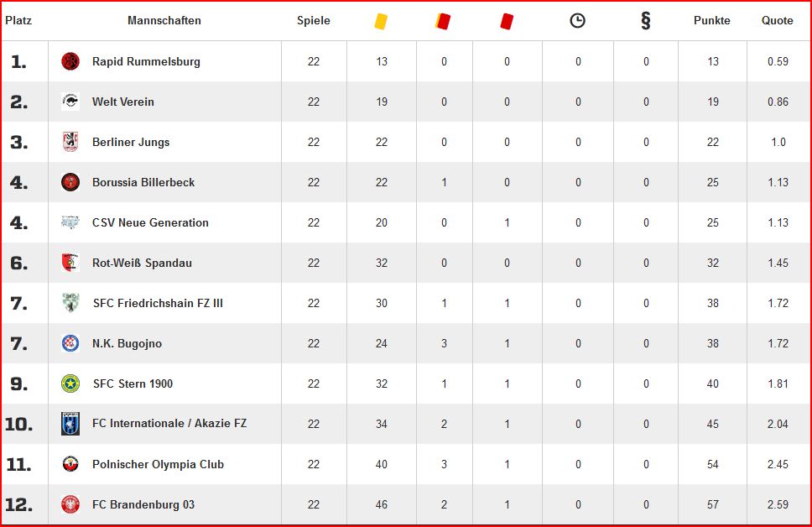Sort table by the Punkte column header
812x527 pixels.
click(x=712, y=21)
